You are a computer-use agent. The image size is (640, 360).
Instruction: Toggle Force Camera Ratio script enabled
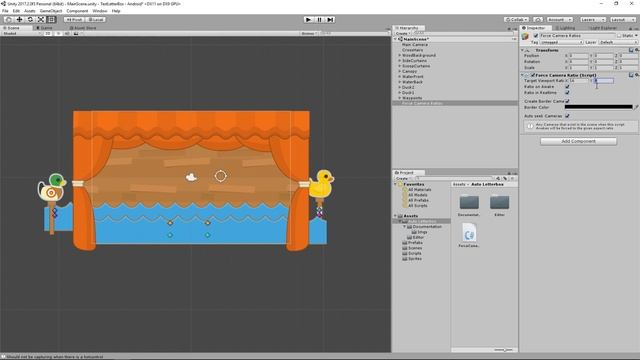click(533, 75)
